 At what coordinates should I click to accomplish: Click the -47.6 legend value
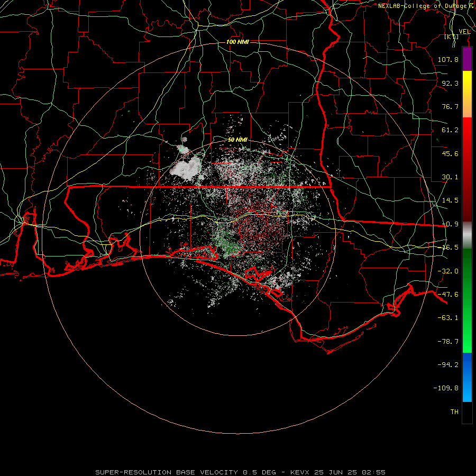[448, 295]
